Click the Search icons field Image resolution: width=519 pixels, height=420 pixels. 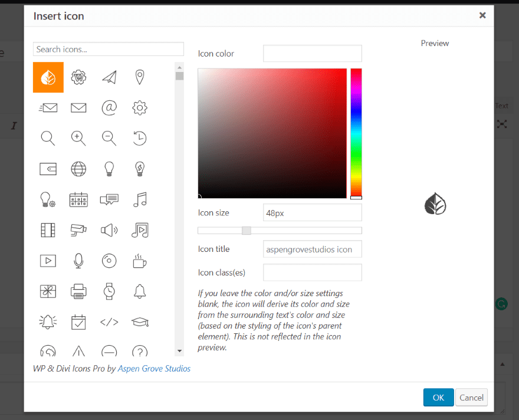pos(109,49)
